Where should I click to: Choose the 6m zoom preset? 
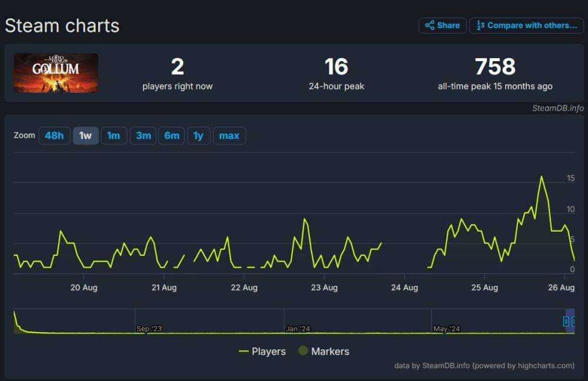[x=172, y=135]
